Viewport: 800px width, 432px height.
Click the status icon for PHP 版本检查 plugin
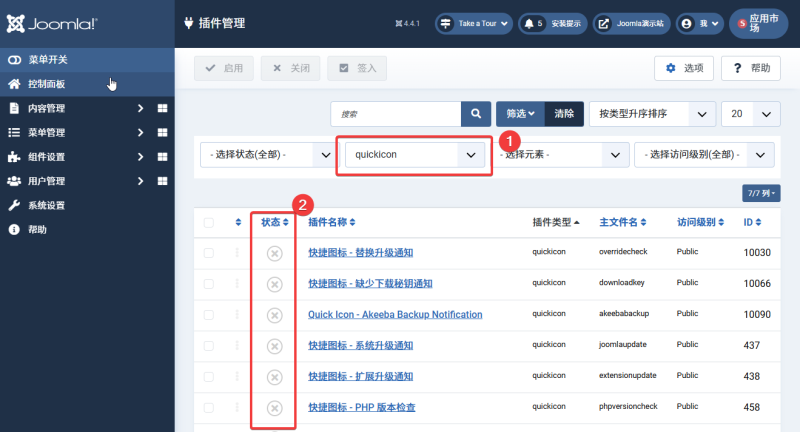(274, 407)
